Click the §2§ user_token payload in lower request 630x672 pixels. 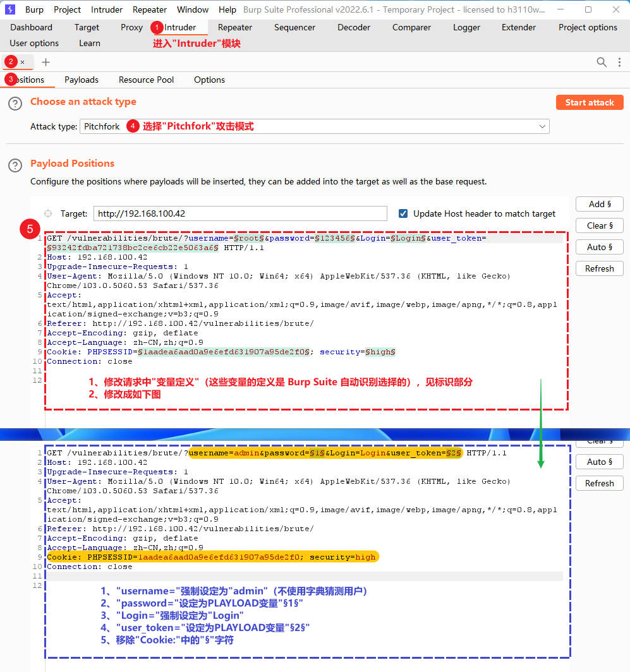[454, 453]
